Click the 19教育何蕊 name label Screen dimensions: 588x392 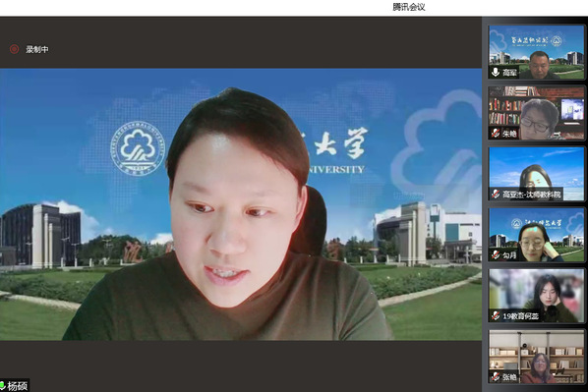click(x=520, y=316)
